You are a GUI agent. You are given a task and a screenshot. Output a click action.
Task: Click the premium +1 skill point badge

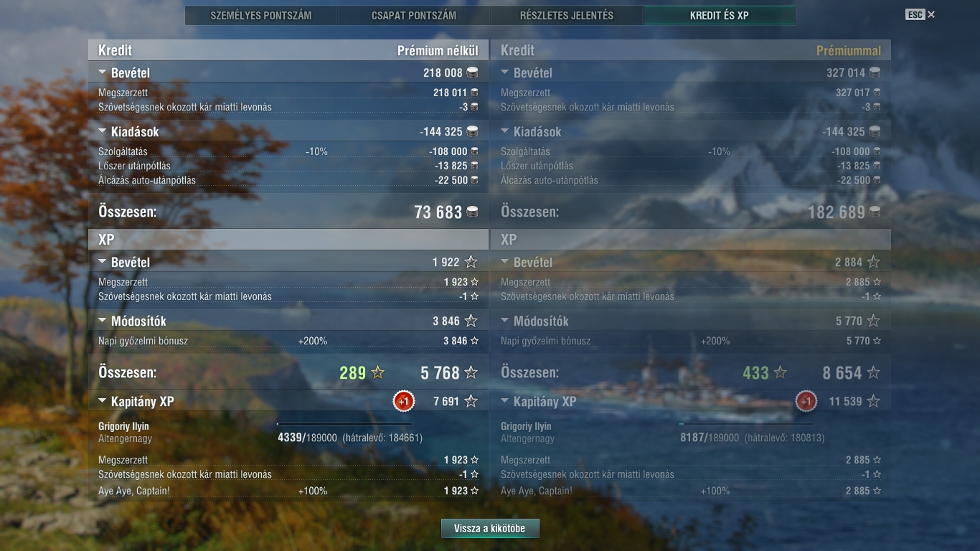point(806,402)
